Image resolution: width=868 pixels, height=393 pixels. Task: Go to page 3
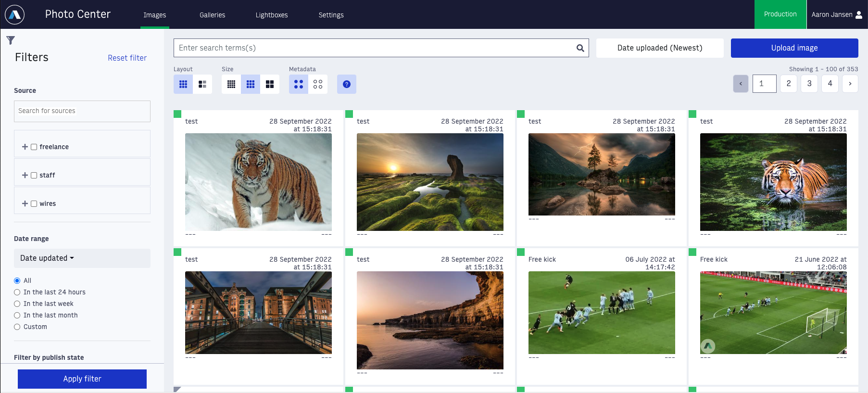809,84
